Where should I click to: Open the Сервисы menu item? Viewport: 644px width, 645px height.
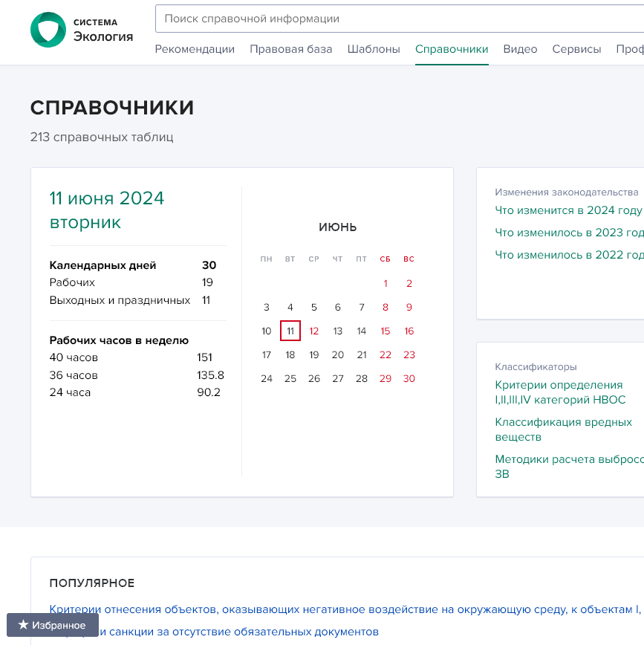576,48
